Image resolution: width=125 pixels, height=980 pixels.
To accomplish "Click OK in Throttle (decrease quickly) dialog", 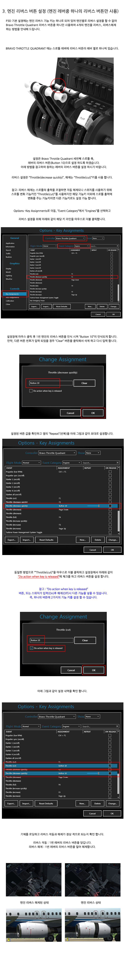I will 93,412.
